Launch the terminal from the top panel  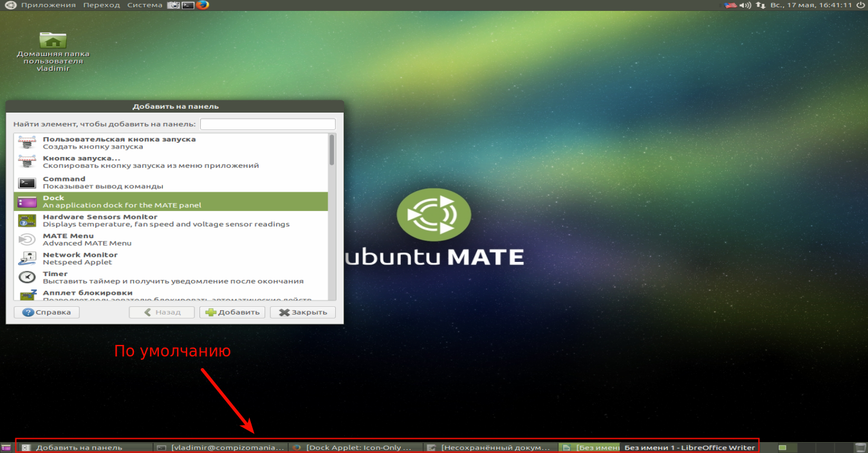pos(188,5)
